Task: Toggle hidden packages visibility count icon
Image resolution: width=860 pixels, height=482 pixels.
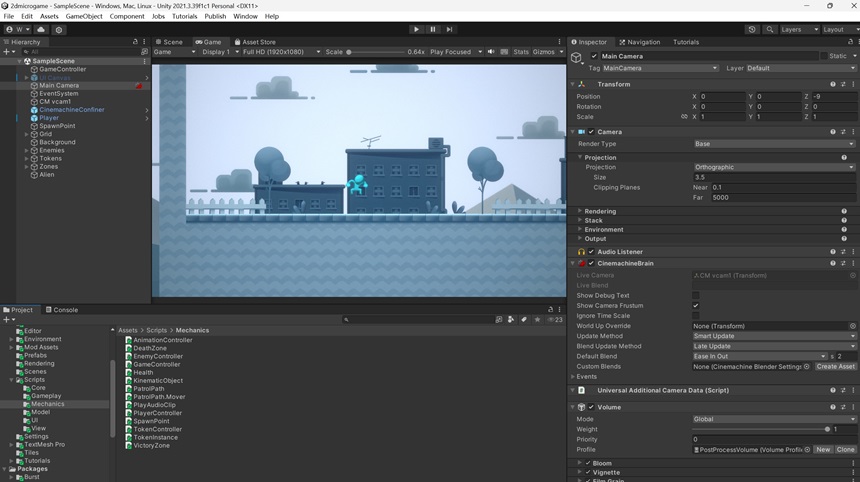Action: 555,319
